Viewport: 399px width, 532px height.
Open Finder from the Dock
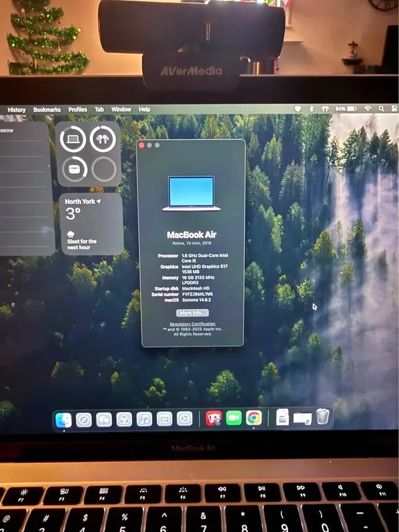click(63, 420)
